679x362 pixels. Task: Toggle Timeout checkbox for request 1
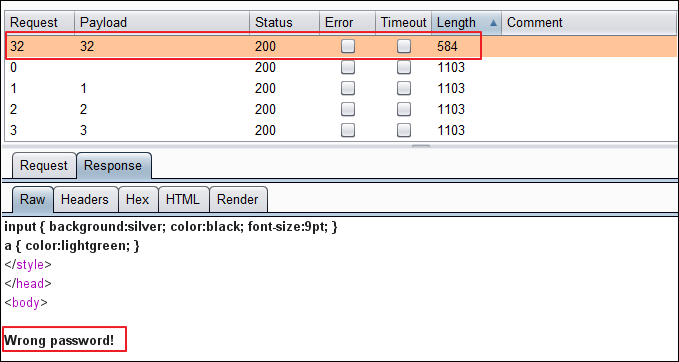[x=404, y=88]
